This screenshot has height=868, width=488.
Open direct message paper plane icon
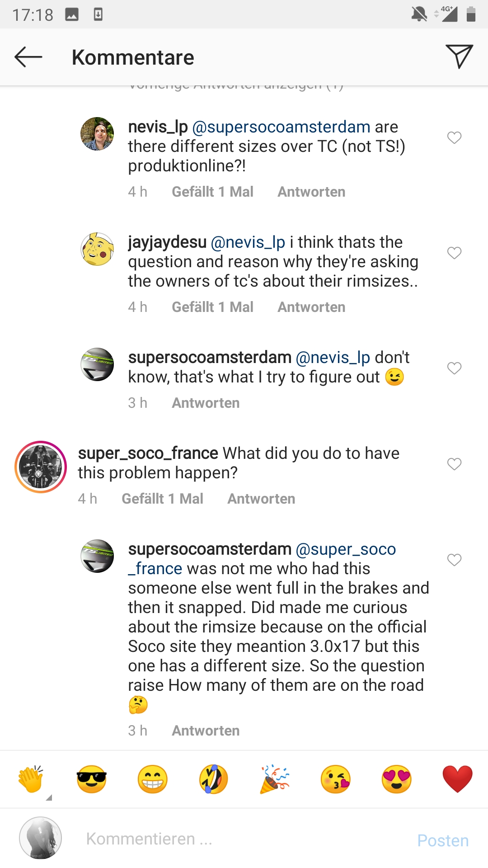tap(459, 57)
